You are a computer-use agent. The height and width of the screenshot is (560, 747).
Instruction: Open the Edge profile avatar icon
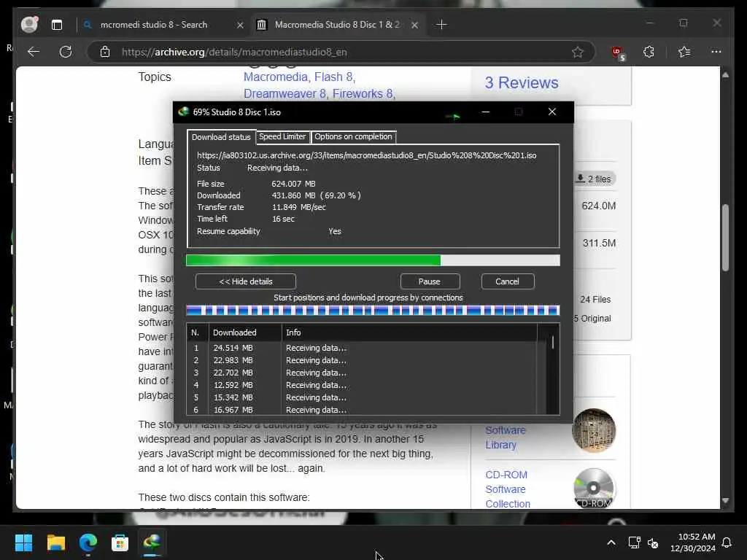pyautogui.click(x=29, y=24)
